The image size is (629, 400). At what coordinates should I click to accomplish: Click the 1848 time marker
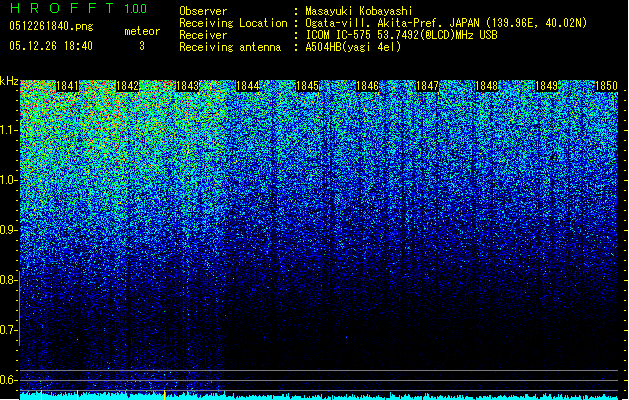click(x=487, y=86)
